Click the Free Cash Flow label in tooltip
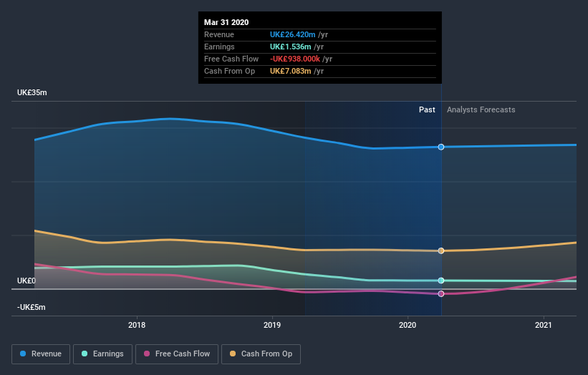This screenshot has width=588, height=375. [x=231, y=59]
